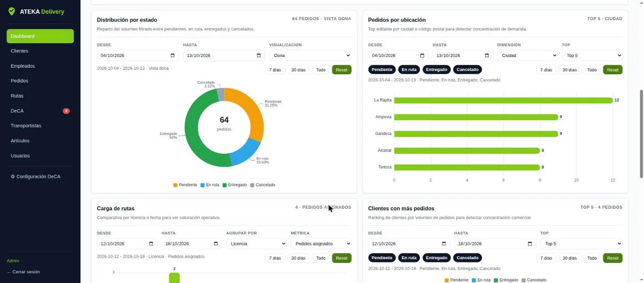Open Clientes section in sidebar
Viewport: 644px width, 283px height.
pyautogui.click(x=40, y=51)
